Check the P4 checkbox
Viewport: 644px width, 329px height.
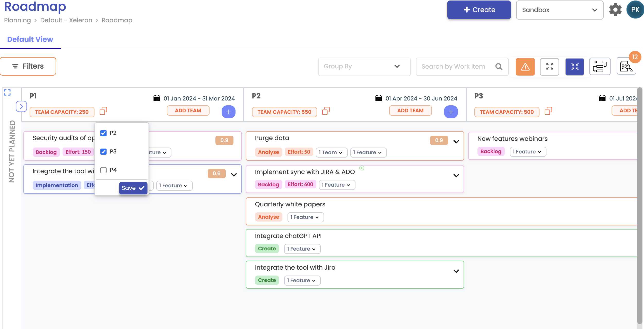pos(103,170)
